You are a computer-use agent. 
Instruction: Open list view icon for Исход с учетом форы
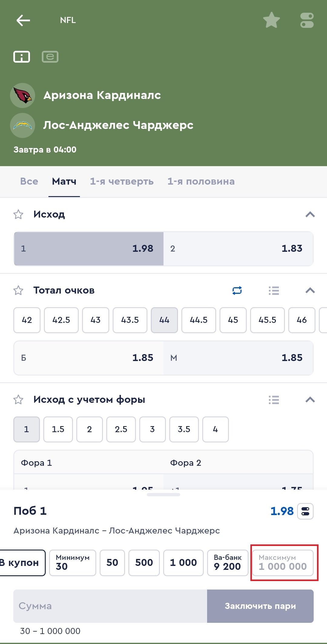point(274,400)
